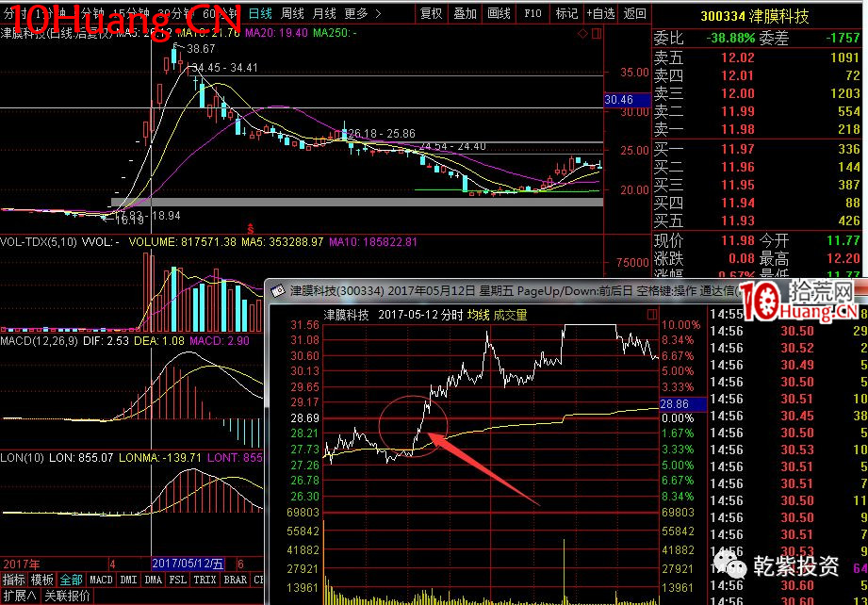Click the red S info marker under the candlestick chart
The height and width of the screenshot is (605, 868).
click(250, 228)
